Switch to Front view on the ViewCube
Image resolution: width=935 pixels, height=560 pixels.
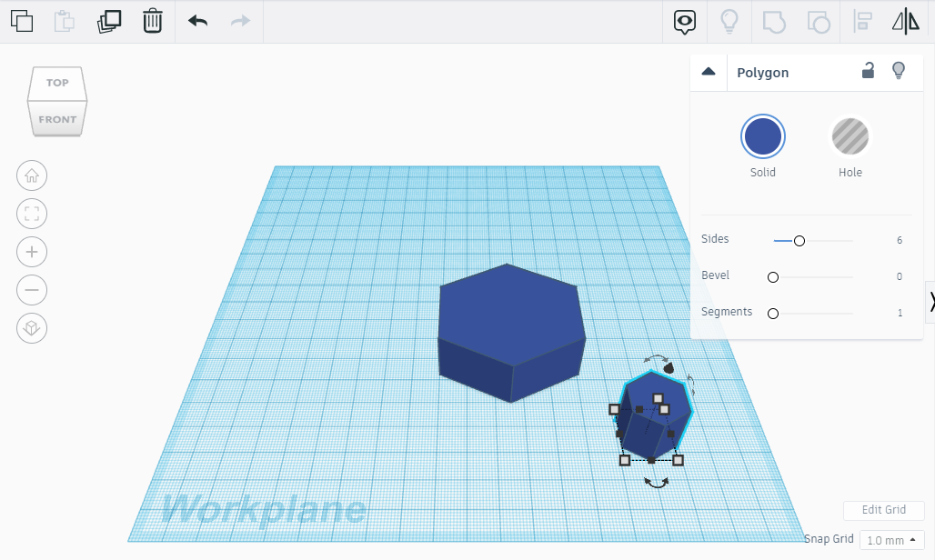[x=57, y=118]
